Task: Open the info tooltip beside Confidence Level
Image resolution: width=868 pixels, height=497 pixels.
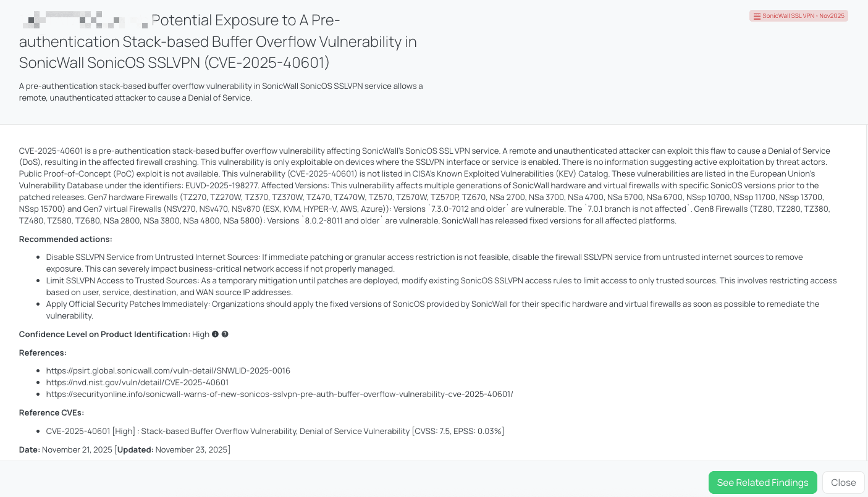Action: (x=215, y=334)
